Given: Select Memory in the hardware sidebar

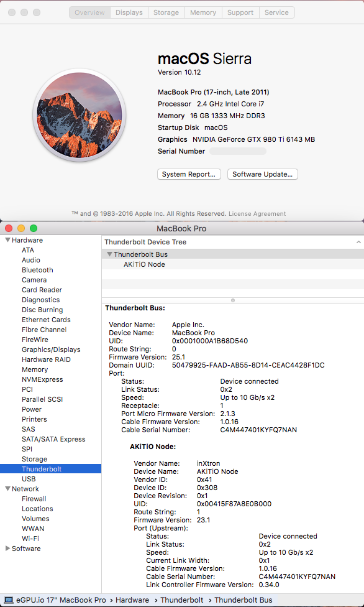Looking at the screenshot, I should point(35,369).
